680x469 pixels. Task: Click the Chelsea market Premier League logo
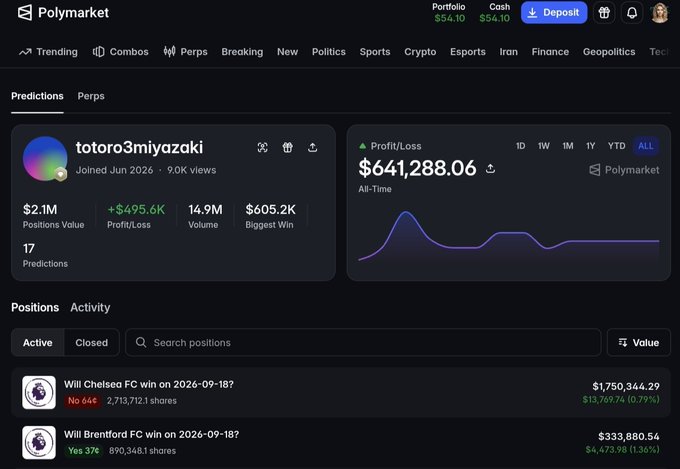click(39, 393)
